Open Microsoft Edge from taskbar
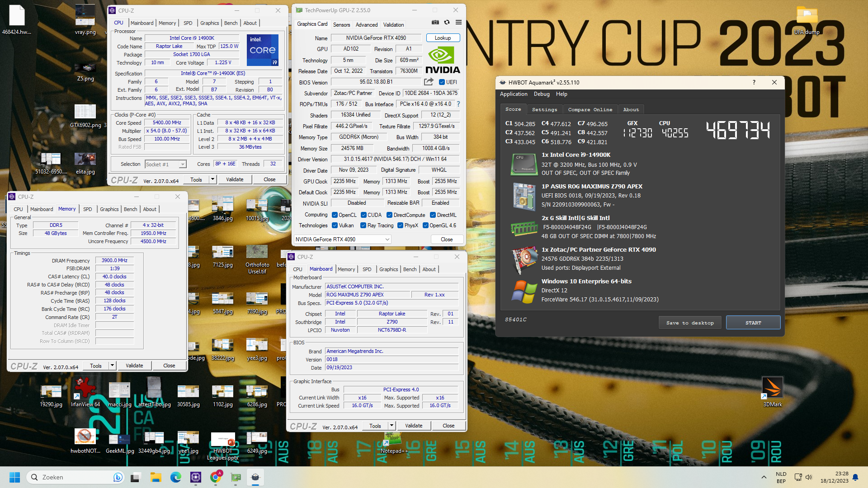 coord(176,477)
